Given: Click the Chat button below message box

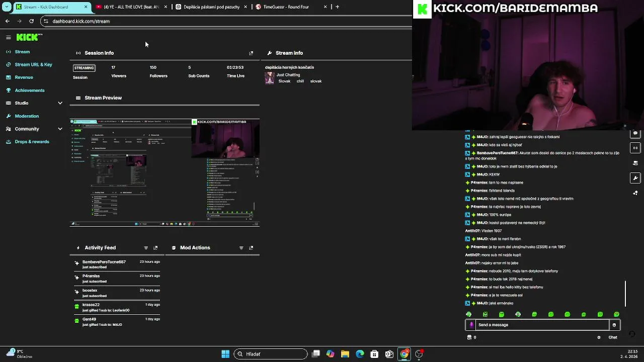Looking at the screenshot, I should click(613, 337).
